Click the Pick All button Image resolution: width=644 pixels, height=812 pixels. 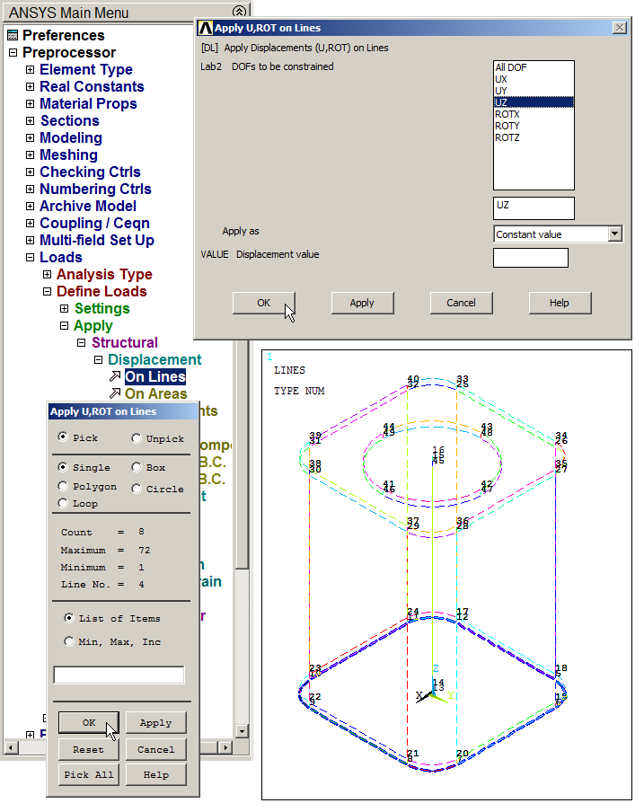pos(88,774)
